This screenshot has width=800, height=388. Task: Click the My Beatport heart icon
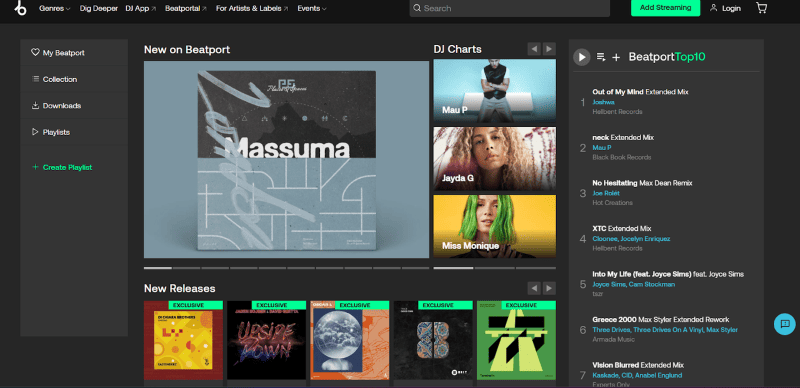(x=35, y=53)
